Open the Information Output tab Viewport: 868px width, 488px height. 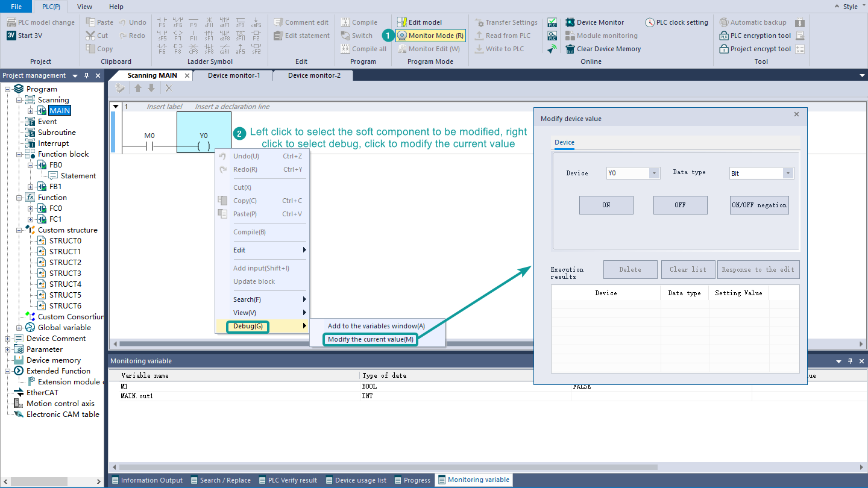(151, 480)
